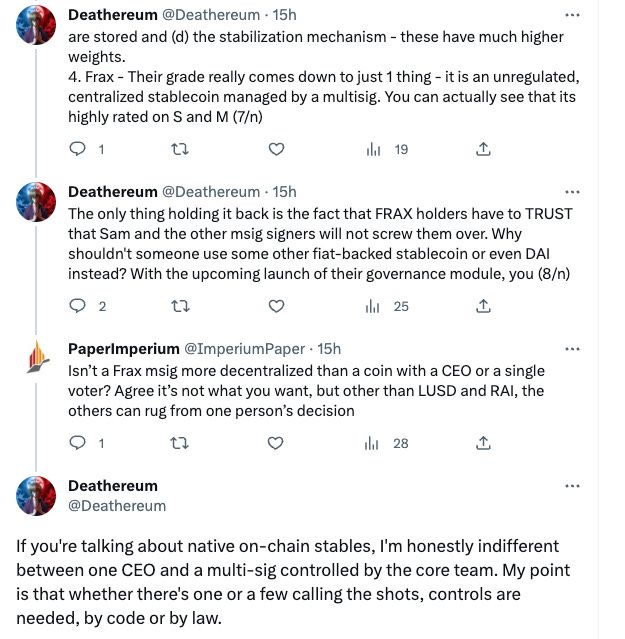Open the PaperImperium profile name link
Image resolution: width=625 pixels, height=639 pixels.
click(x=122, y=349)
